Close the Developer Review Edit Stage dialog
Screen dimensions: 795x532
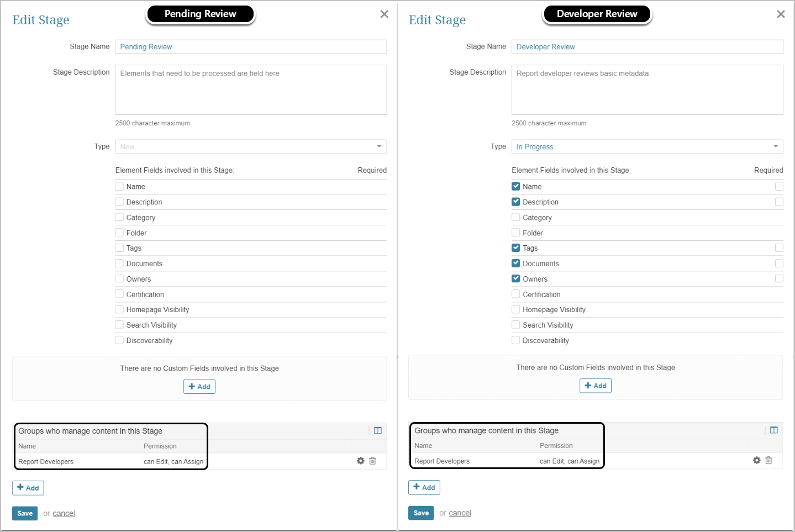781,14
